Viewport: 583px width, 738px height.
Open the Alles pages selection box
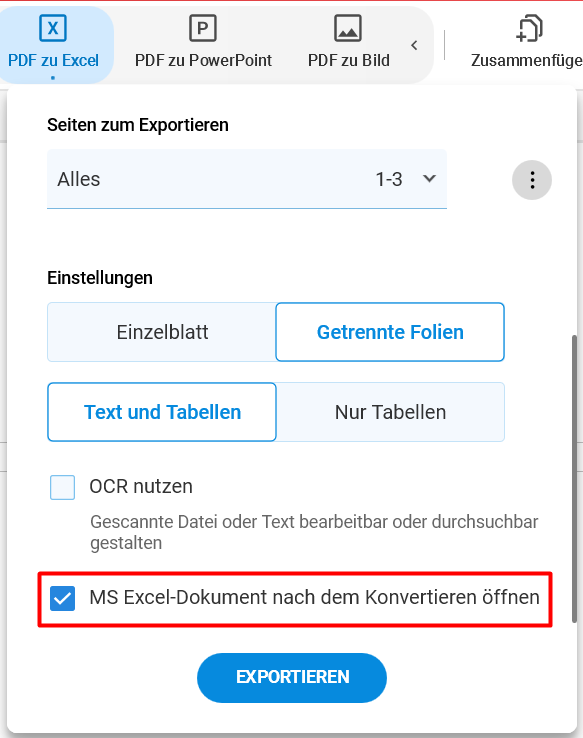click(x=247, y=179)
